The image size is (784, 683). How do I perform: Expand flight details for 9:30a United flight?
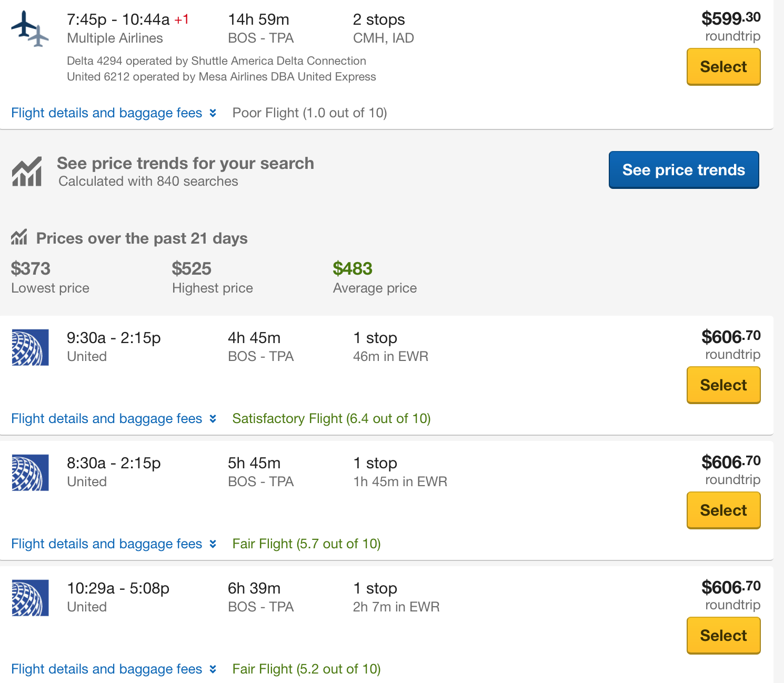click(114, 419)
